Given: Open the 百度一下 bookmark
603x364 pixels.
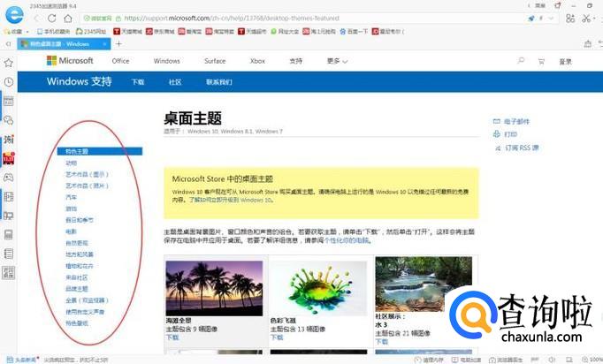Looking at the screenshot, I should [354, 32].
